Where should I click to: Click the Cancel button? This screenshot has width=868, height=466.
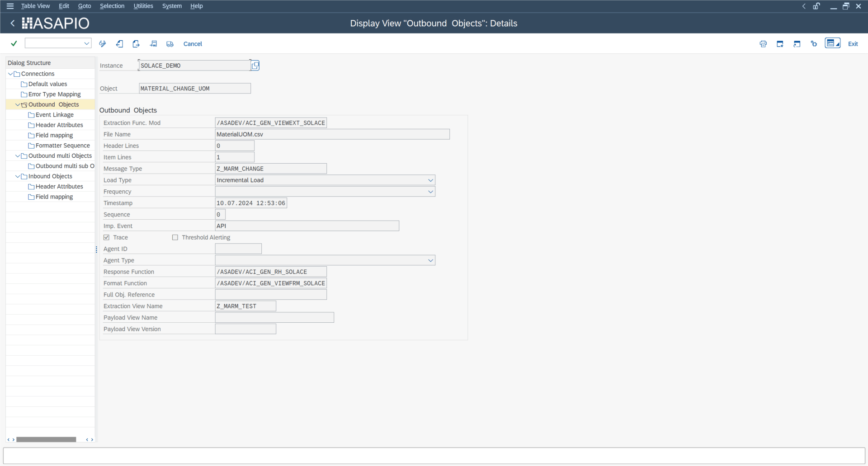click(193, 44)
